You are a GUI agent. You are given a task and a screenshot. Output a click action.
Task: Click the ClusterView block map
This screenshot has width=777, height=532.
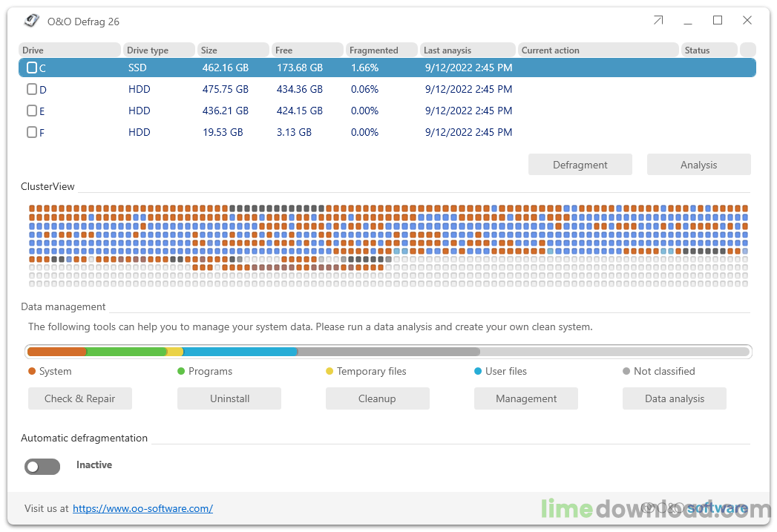point(388,246)
